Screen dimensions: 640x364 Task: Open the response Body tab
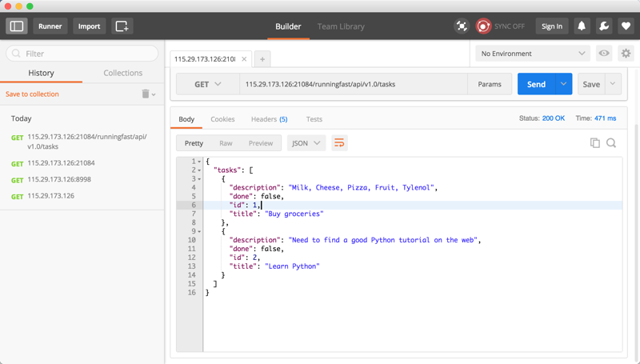pyautogui.click(x=186, y=119)
